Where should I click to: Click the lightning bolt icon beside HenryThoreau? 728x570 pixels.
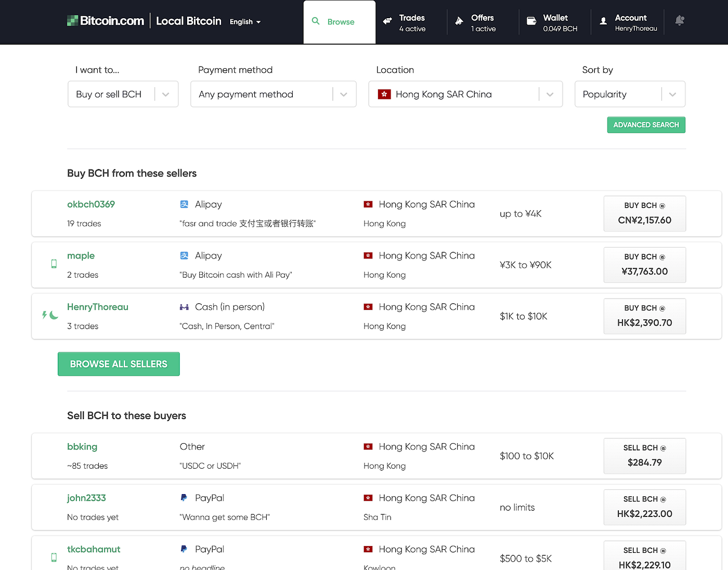(x=45, y=315)
